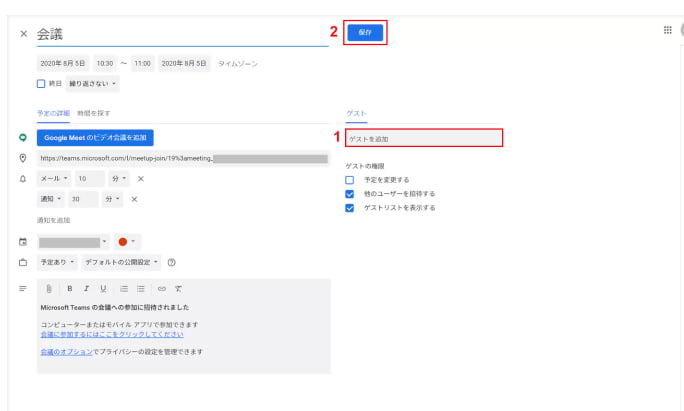Open the 会議に参加するにはここをクリック link
Viewport: 684px width, 411px height.
point(112,335)
